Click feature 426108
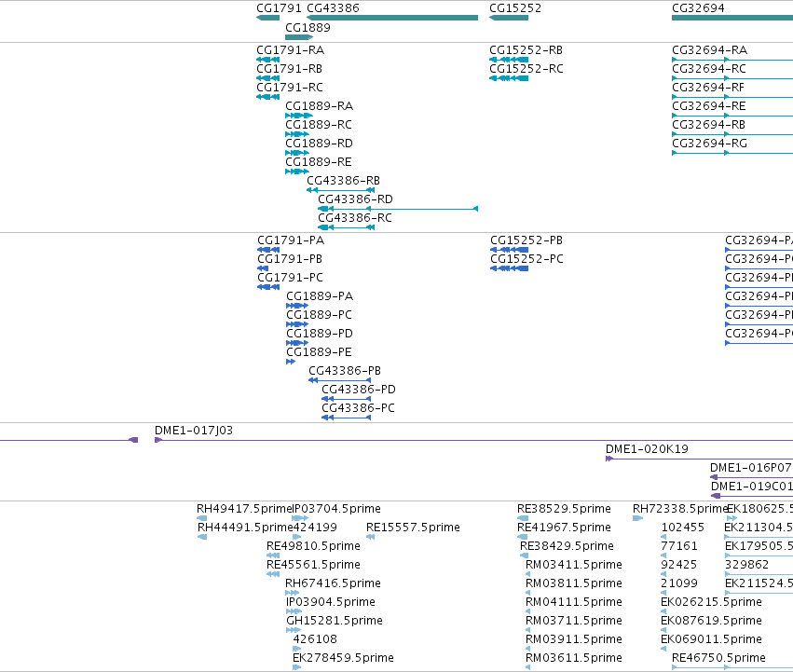This screenshot has height=672, width=793. (x=315, y=640)
